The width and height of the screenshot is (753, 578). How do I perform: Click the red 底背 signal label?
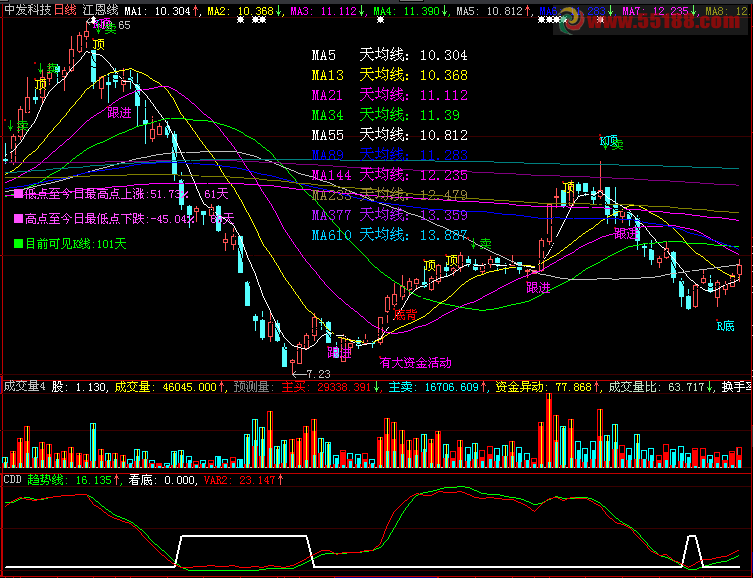405,315
